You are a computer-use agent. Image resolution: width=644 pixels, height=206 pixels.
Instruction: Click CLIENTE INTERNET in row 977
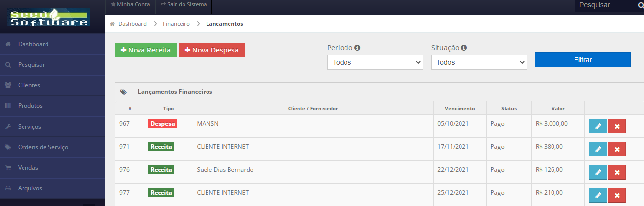point(223,193)
